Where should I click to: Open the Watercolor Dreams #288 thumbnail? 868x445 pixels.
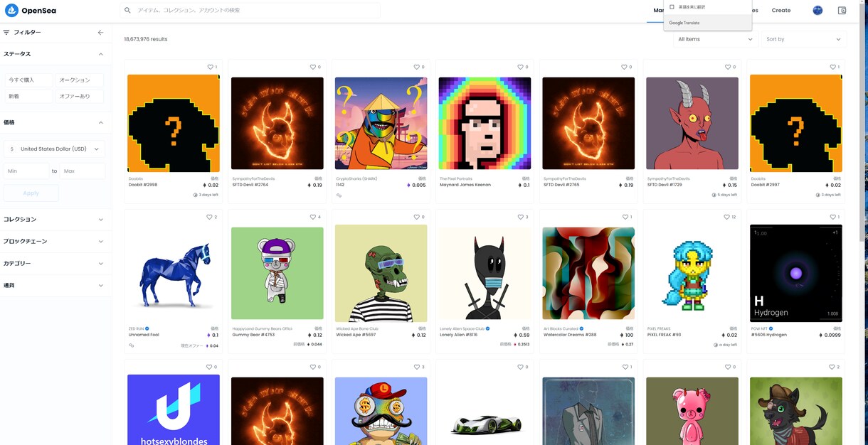588,273
